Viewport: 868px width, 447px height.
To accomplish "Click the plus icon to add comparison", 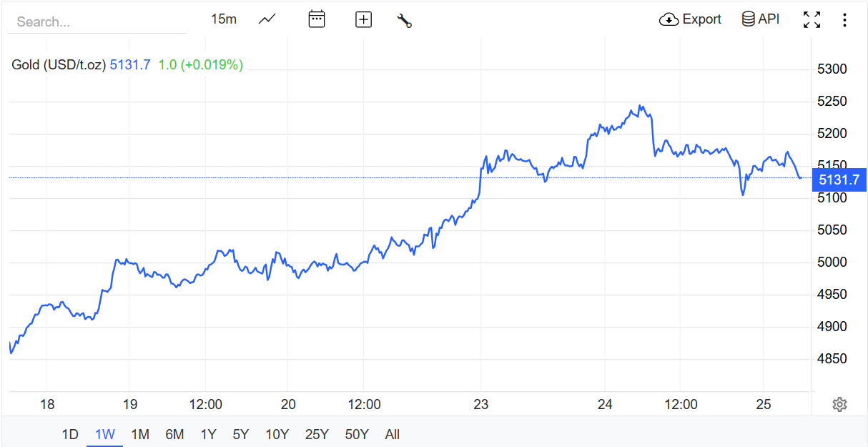I will coord(364,19).
